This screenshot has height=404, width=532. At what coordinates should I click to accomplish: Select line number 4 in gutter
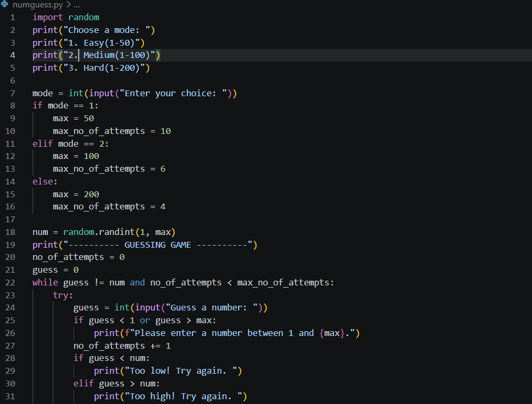coord(13,55)
